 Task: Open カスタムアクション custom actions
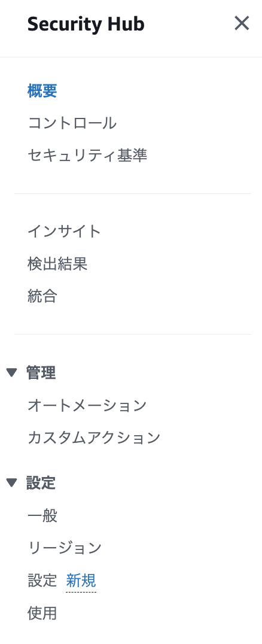[94, 438]
